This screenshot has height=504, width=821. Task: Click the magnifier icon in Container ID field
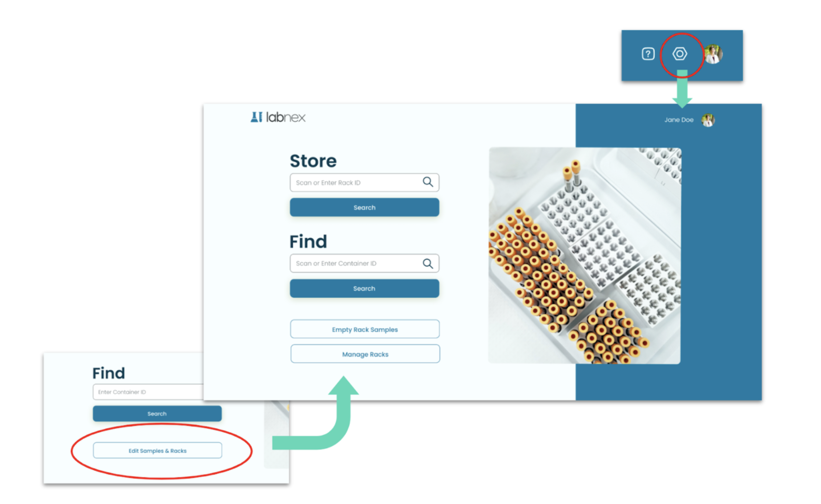[428, 263]
